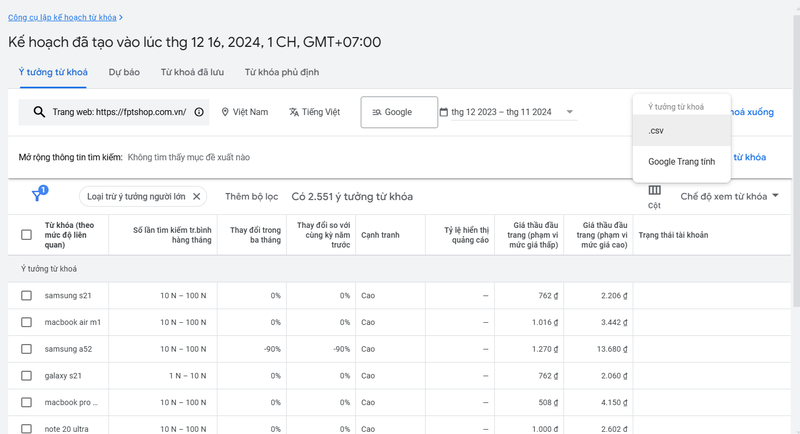The image size is (800, 434).
Task: Check the macbook pro row checkbox
Action: tap(27, 402)
